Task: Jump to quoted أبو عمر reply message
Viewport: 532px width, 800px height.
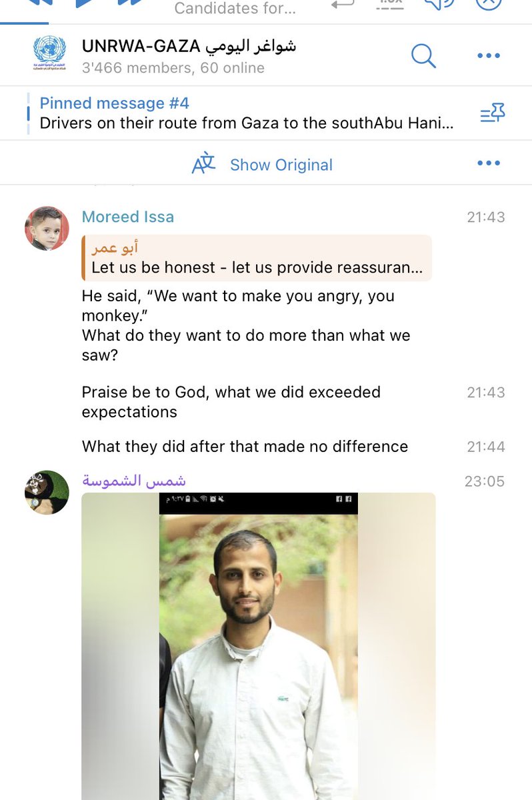Action: pyautogui.click(x=257, y=258)
